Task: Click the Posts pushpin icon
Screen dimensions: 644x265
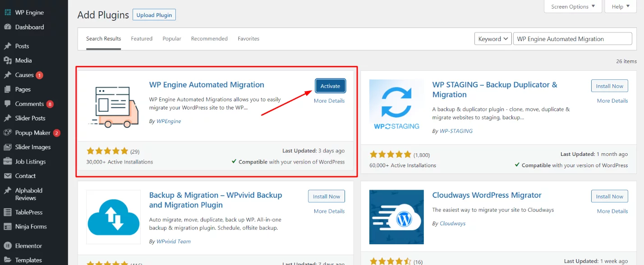Action: coord(7,46)
